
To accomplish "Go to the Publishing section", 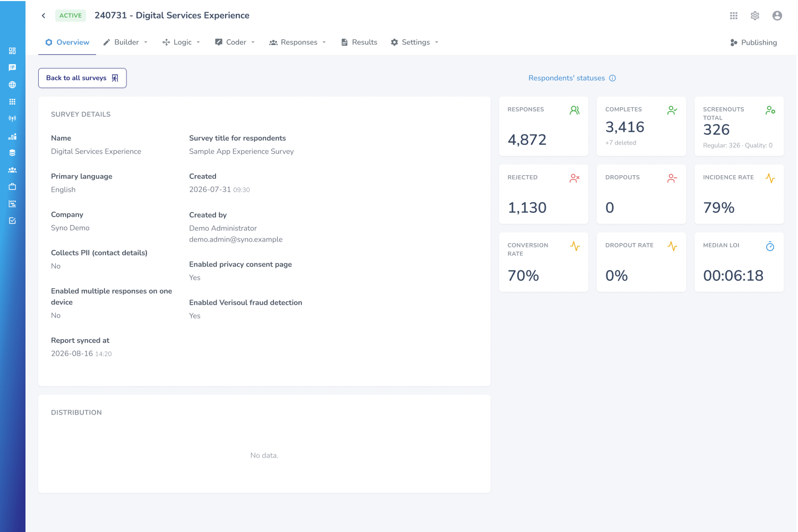I will tap(753, 42).
